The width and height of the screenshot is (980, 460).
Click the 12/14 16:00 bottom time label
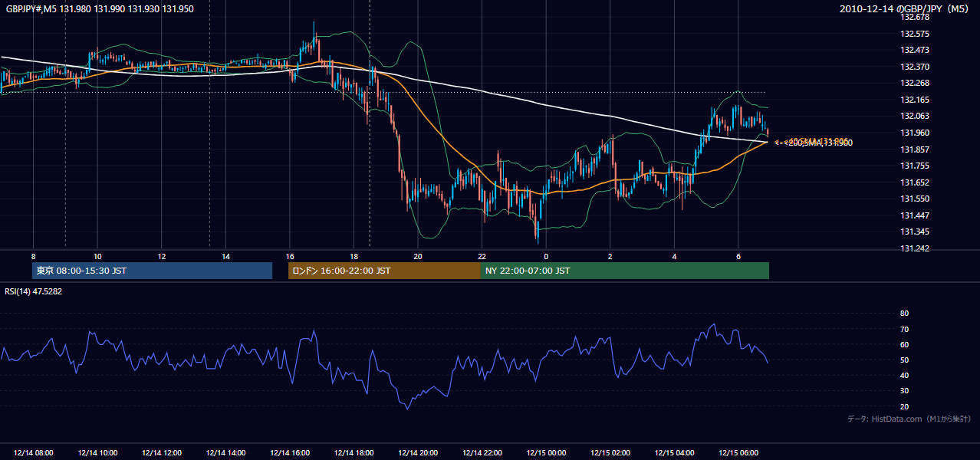coord(289,453)
